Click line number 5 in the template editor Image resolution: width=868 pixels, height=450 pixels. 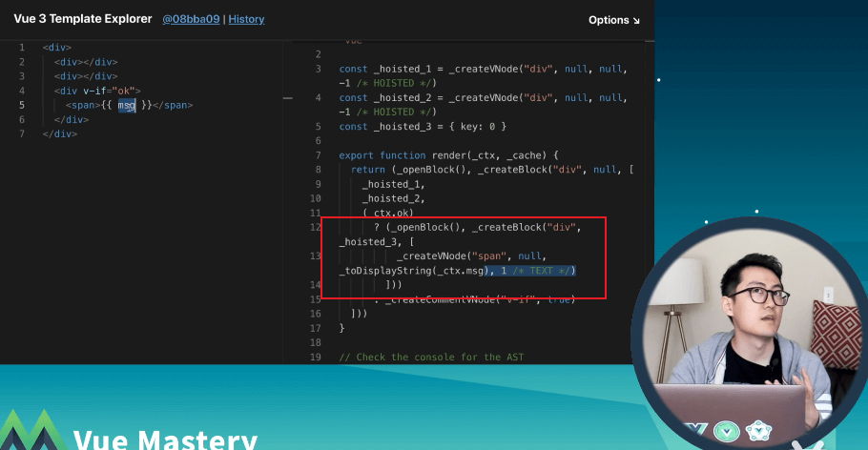pos(22,105)
